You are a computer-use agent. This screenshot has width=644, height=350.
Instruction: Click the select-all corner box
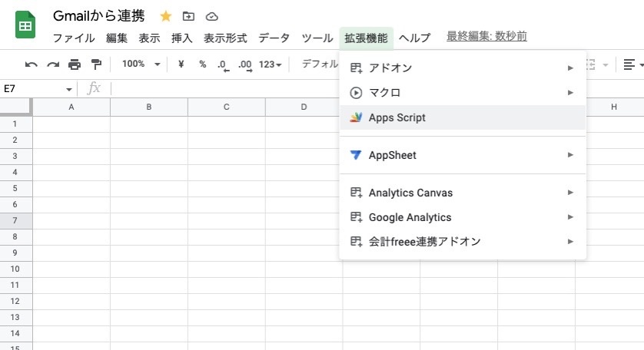[15, 107]
